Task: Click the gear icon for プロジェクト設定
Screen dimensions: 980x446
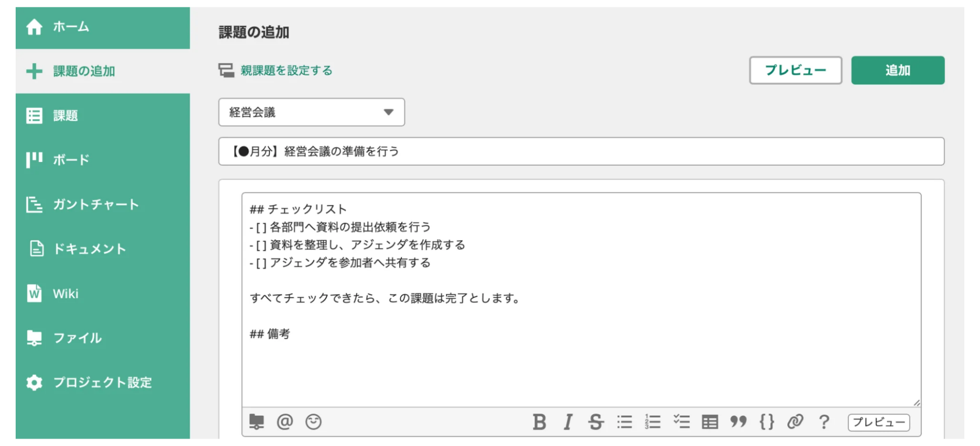Action: point(34,382)
